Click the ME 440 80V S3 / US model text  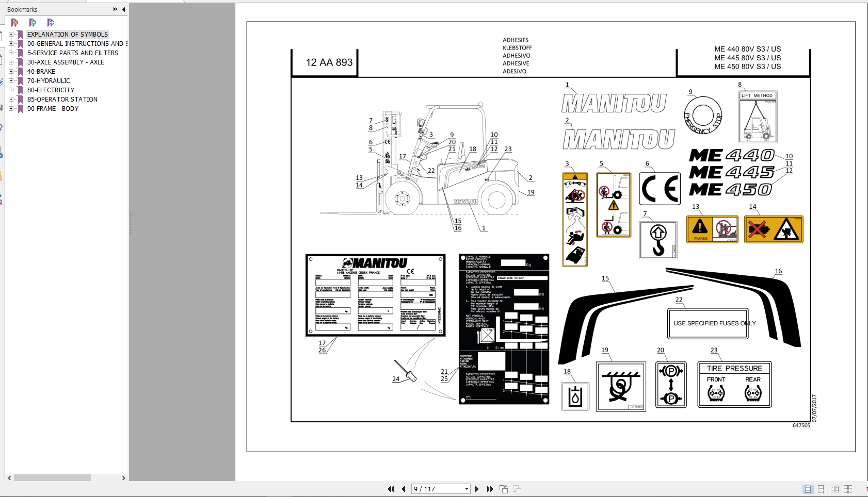pos(748,49)
